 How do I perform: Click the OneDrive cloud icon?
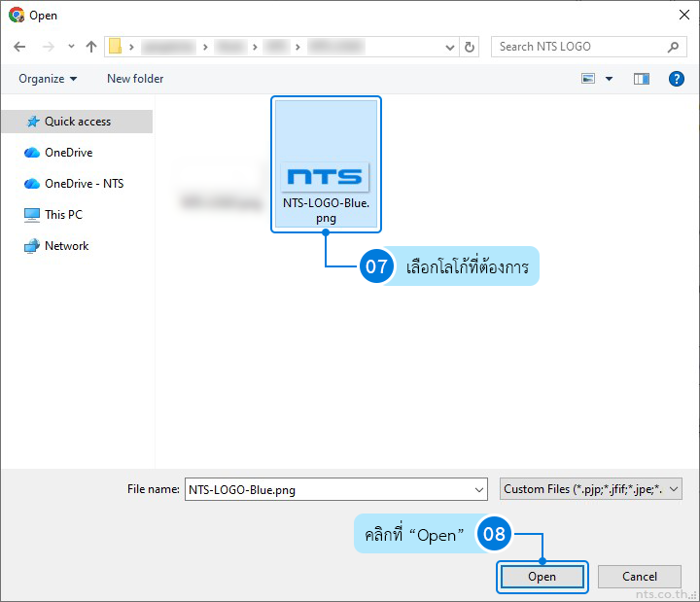pos(32,153)
